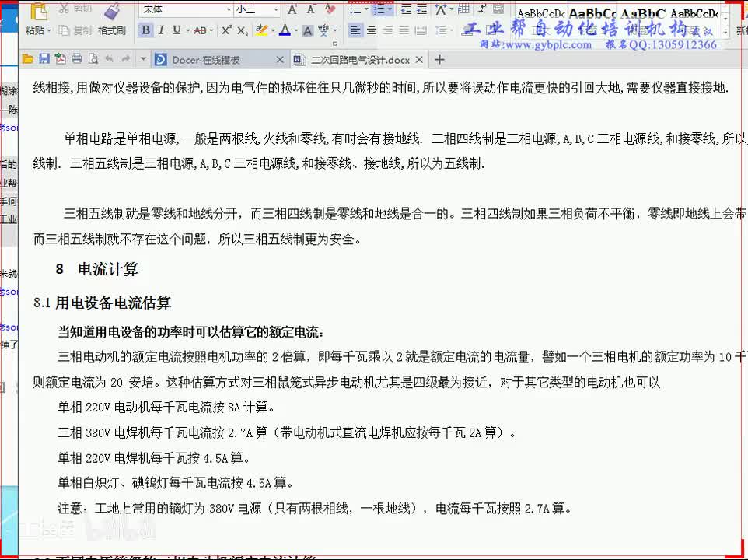
Task: Open the Paste options dropdown arrow
Action: coord(49,30)
